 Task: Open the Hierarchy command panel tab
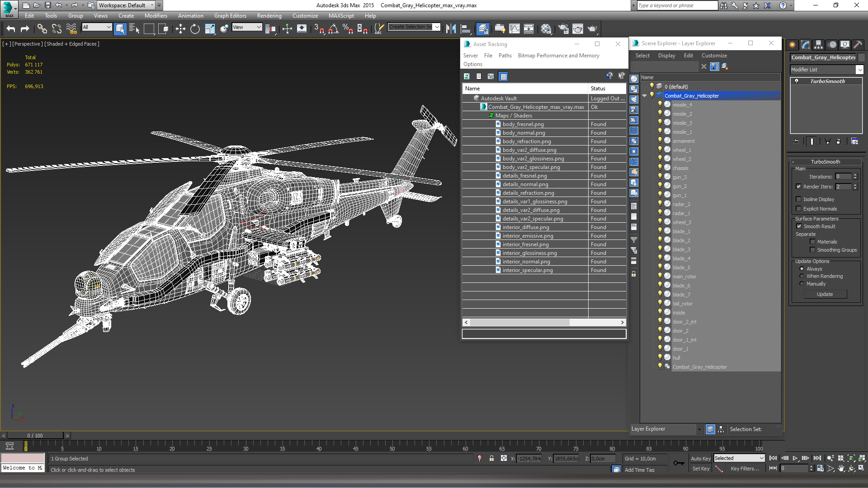tap(818, 44)
